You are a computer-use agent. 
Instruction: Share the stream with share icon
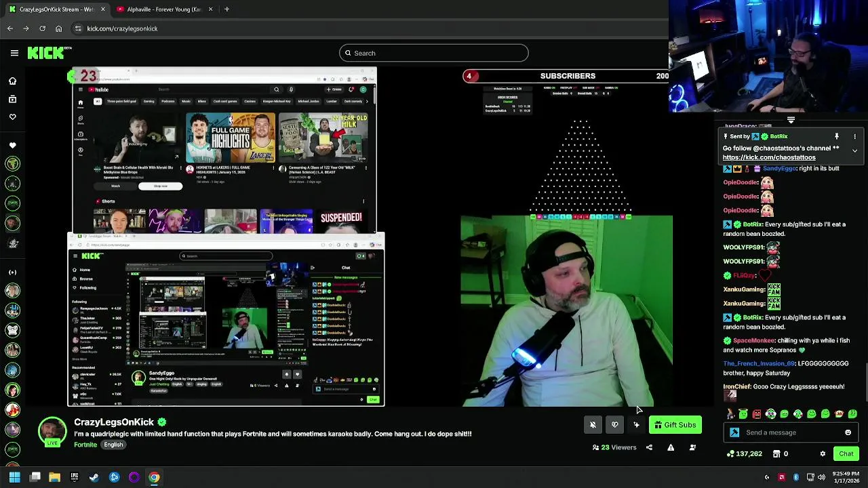tap(649, 447)
